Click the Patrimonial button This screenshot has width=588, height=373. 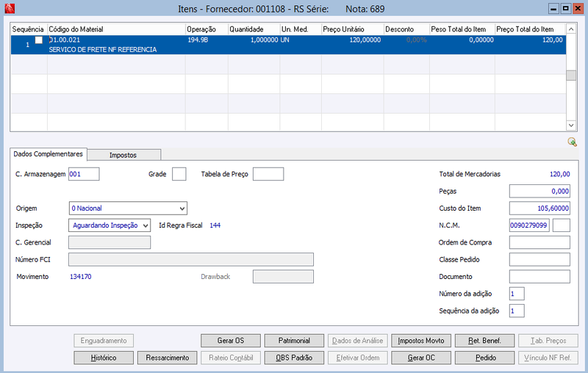(x=294, y=341)
